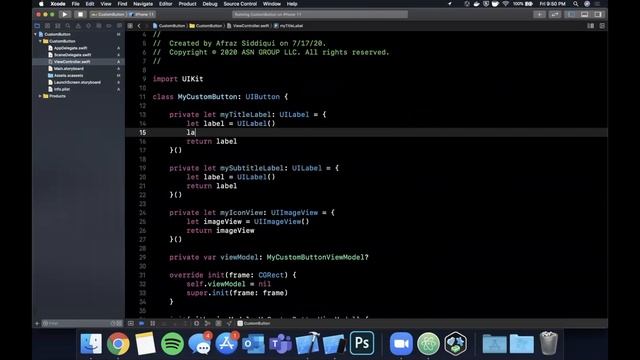Open the Symbol navigator tab

58,26
